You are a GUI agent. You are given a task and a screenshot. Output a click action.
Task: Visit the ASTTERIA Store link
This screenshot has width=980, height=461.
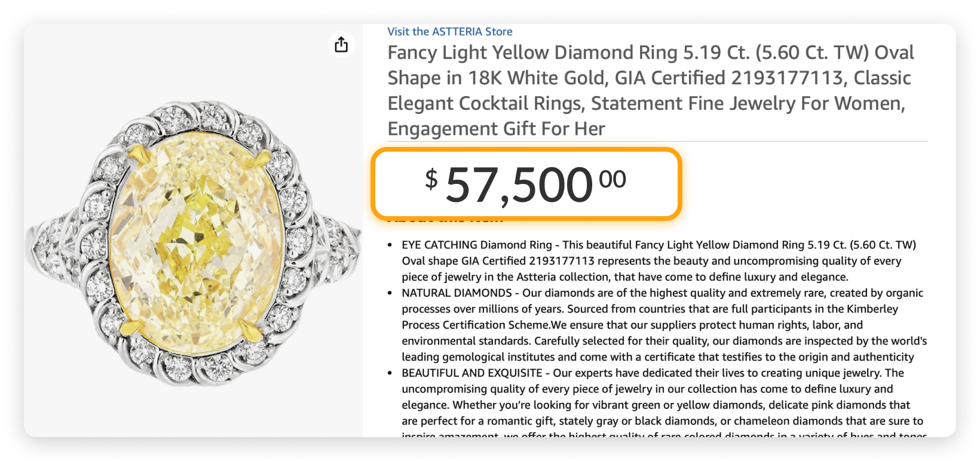[x=449, y=32]
